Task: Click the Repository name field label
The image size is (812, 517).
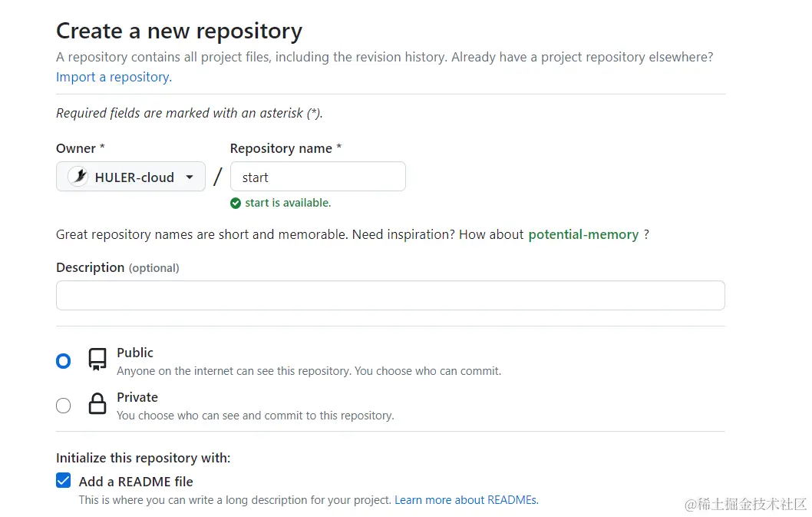Action: pos(281,148)
